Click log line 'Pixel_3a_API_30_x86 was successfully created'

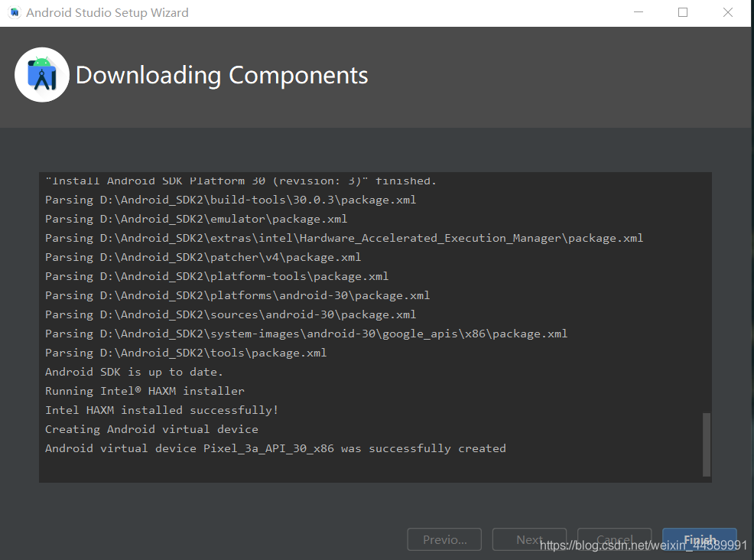coord(275,448)
